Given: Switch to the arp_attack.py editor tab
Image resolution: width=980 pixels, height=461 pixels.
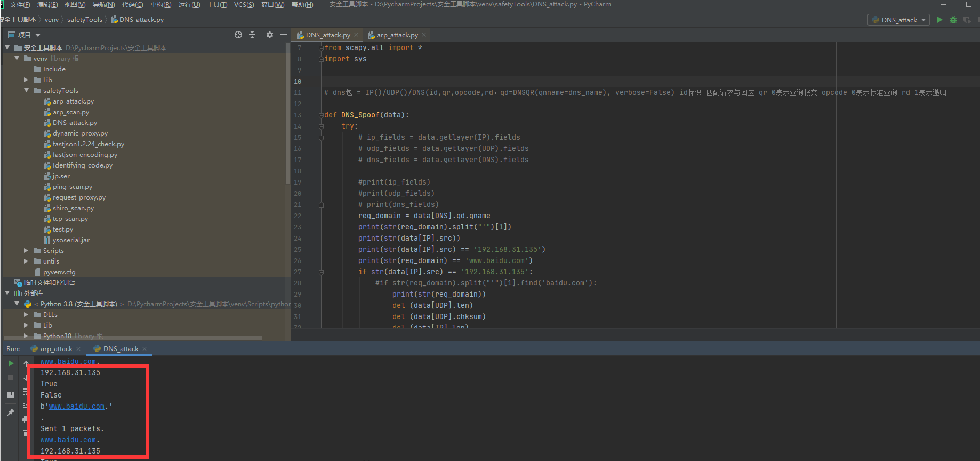Looking at the screenshot, I should coord(397,35).
